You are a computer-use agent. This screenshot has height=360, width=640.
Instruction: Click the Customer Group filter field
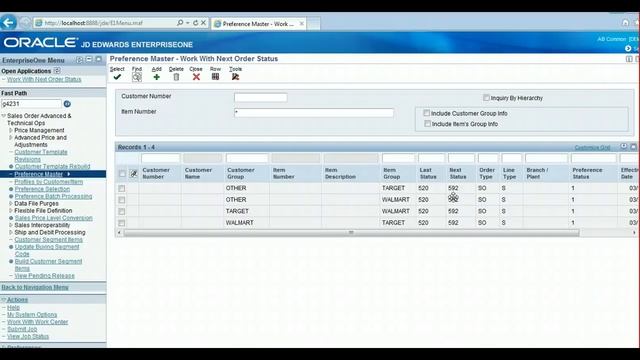(247, 158)
